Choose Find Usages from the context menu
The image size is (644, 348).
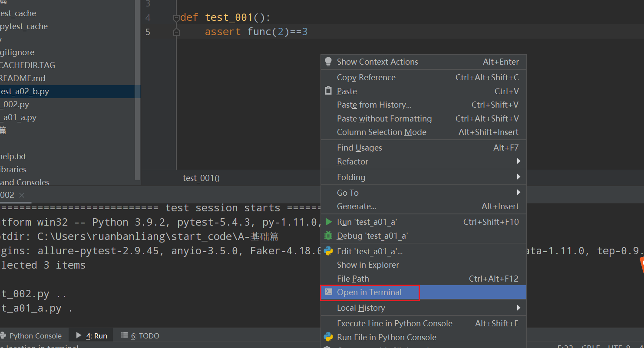coord(359,148)
